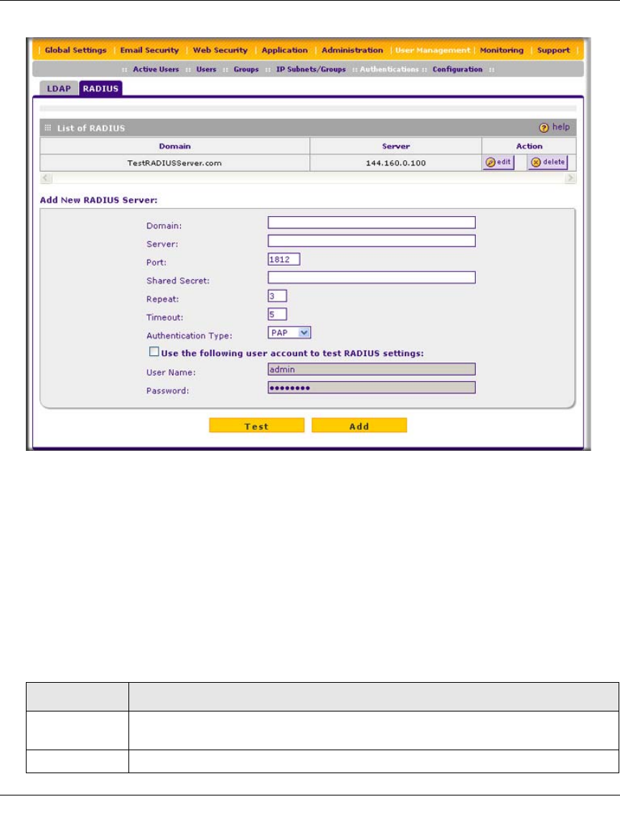620x840 pixels.
Task: Open the Application menu
Action: pos(285,50)
